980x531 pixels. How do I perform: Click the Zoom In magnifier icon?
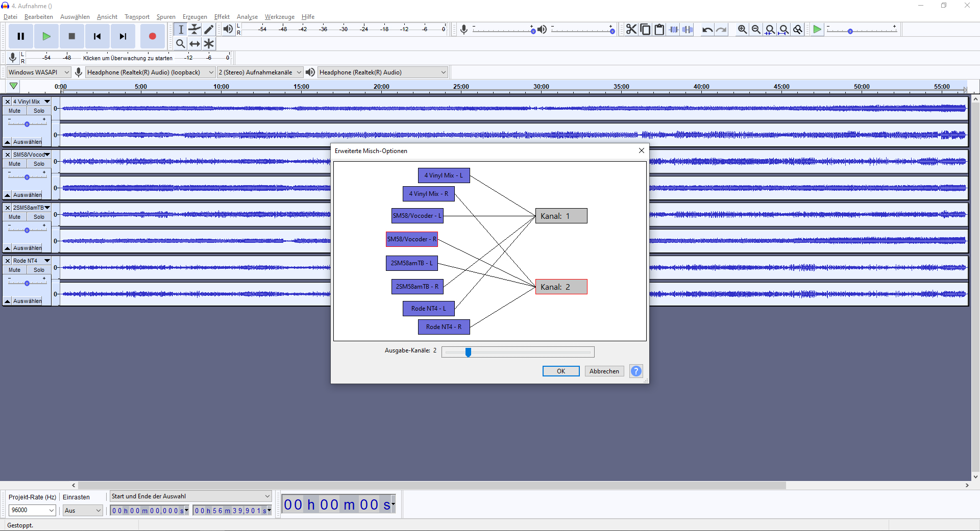[x=742, y=30]
